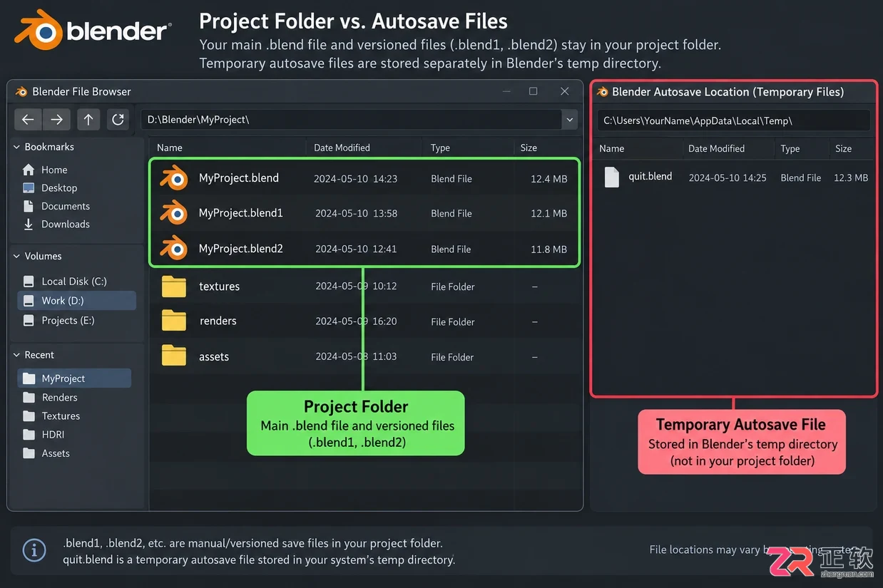Collapse the Bookmarks section
The width and height of the screenshot is (883, 588).
pyautogui.click(x=16, y=147)
